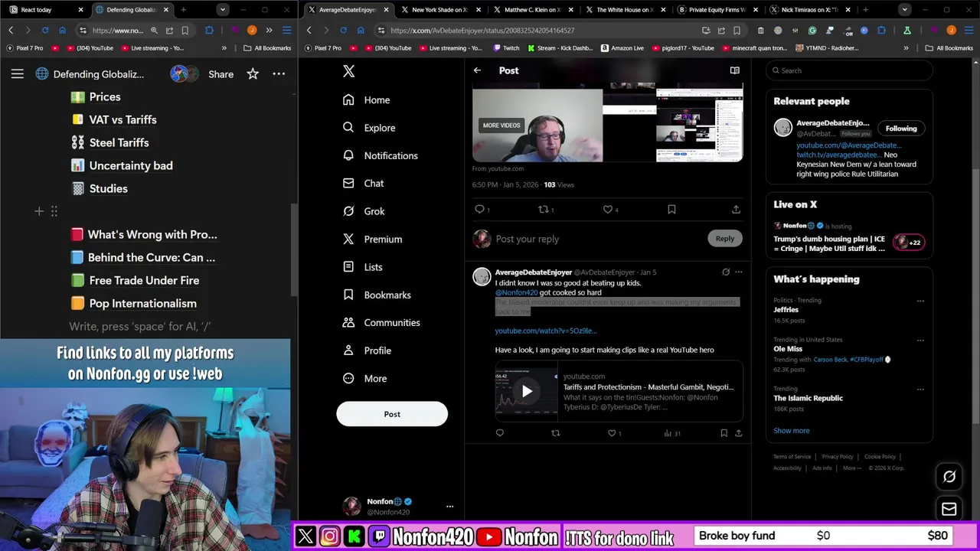Open the Notion sidebar hamburger menu

pyautogui.click(x=17, y=74)
